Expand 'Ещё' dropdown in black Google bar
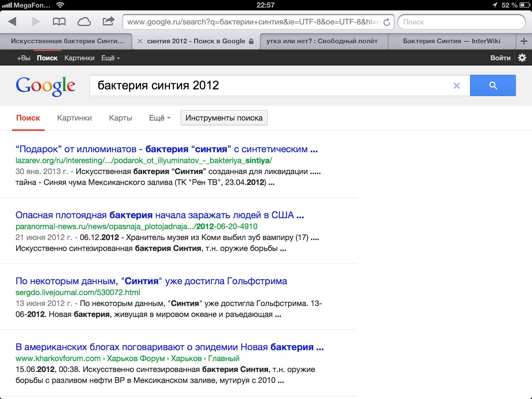This screenshot has height=399, width=532. pyautogui.click(x=110, y=58)
